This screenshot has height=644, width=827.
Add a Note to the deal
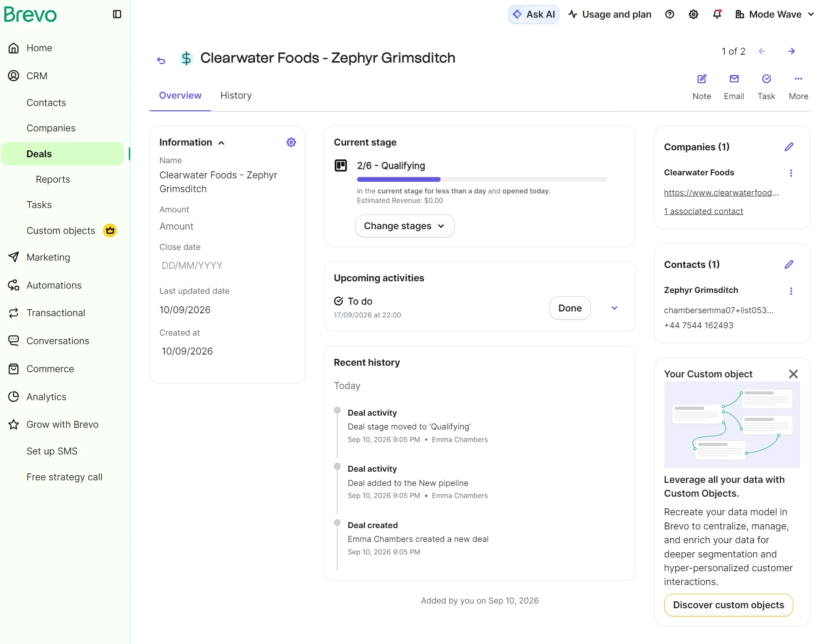point(702,87)
